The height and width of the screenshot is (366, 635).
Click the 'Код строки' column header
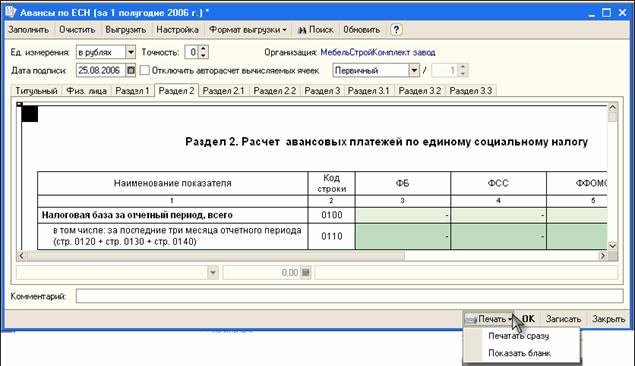pyautogui.click(x=332, y=183)
